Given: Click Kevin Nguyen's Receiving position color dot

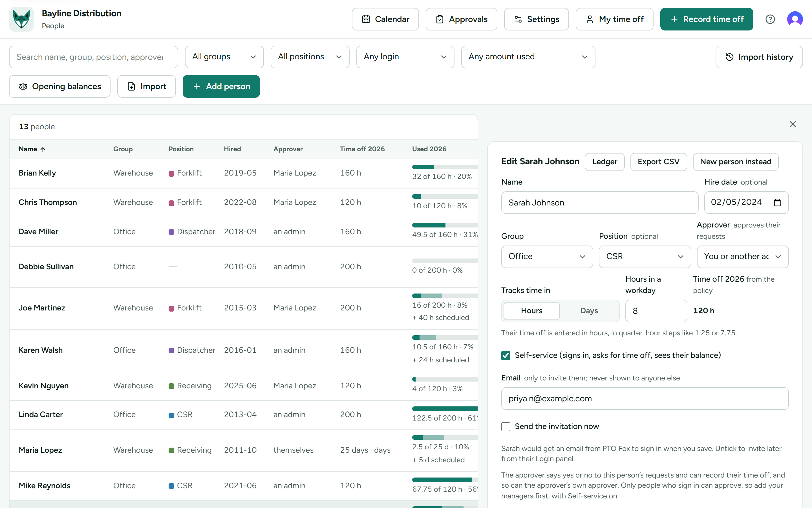Looking at the screenshot, I should pyautogui.click(x=171, y=386).
